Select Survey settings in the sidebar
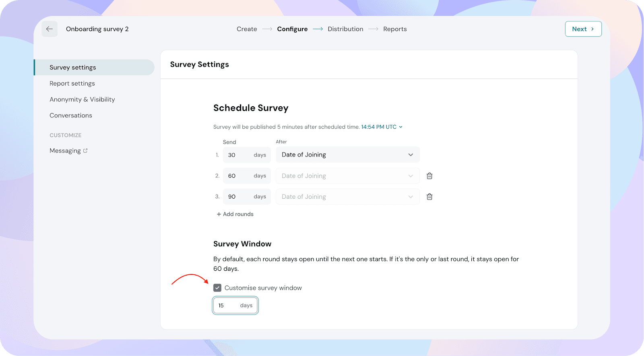 coord(73,68)
